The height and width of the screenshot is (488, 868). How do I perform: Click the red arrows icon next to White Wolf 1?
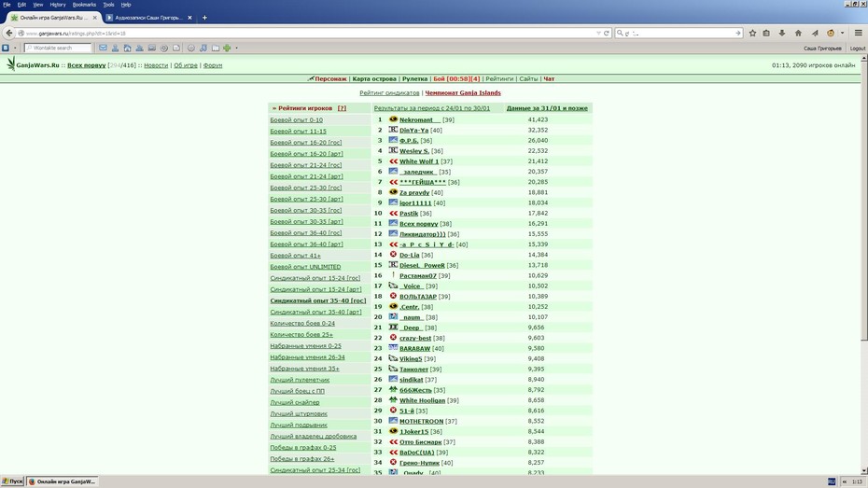pyautogui.click(x=393, y=161)
